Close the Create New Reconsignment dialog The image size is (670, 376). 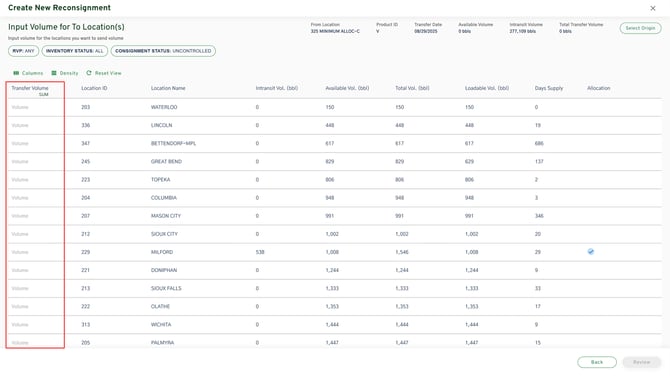652,8
